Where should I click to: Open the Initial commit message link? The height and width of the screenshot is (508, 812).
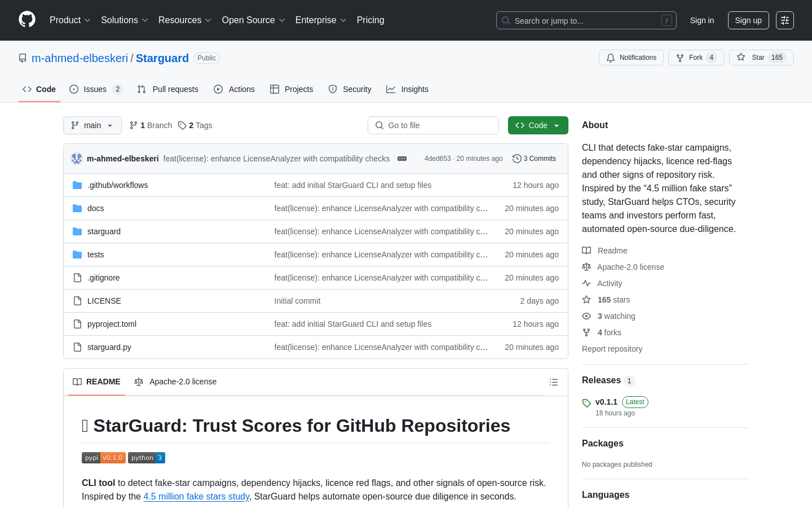[x=297, y=301]
